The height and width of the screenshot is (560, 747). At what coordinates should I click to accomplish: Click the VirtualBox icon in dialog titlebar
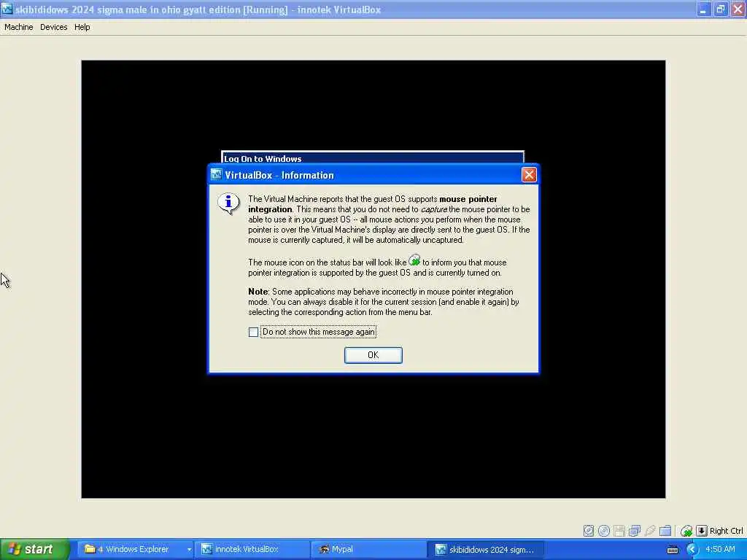(x=216, y=175)
